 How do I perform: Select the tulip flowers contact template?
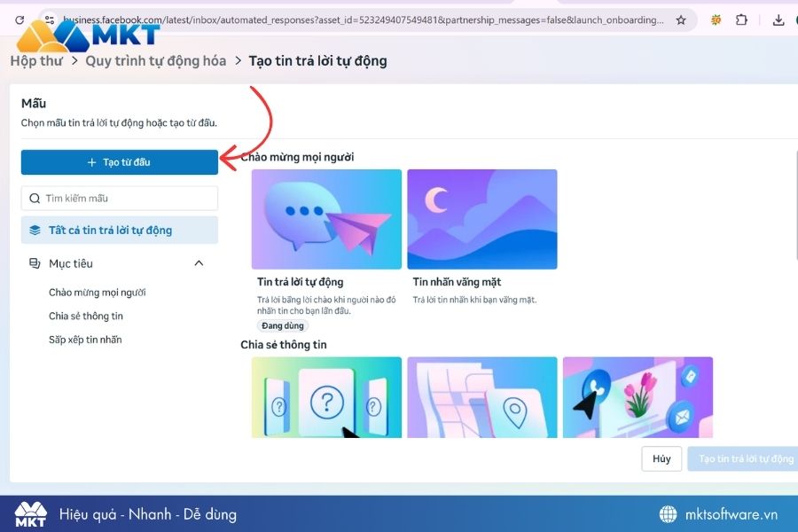pyautogui.click(x=637, y=396)
